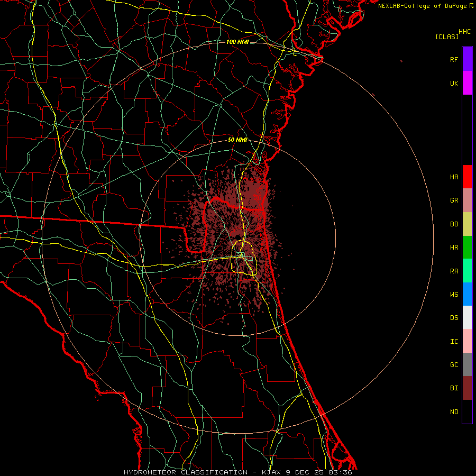Click the HR legend label

coord(454,248)
